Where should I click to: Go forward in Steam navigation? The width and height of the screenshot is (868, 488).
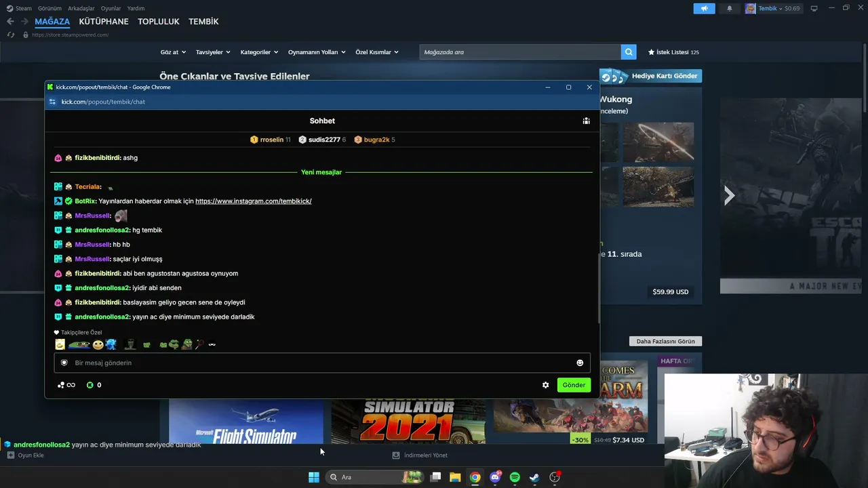[x=24, y=22]
